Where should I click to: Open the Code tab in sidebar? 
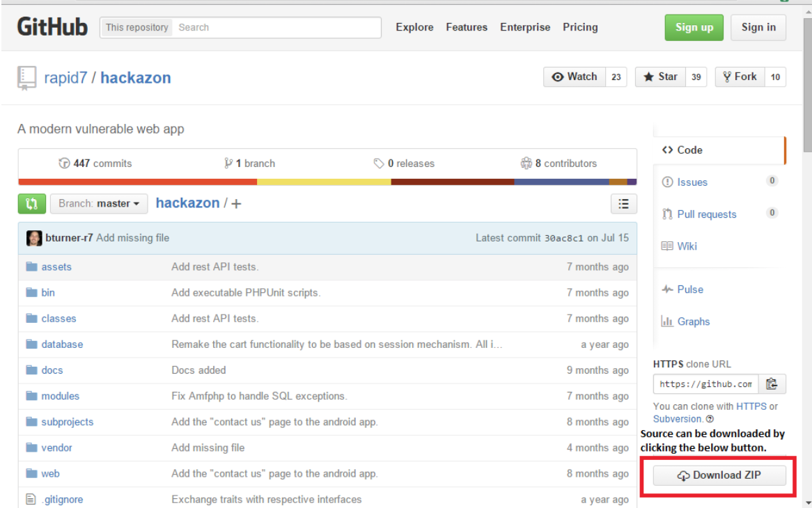click(719, 150)
